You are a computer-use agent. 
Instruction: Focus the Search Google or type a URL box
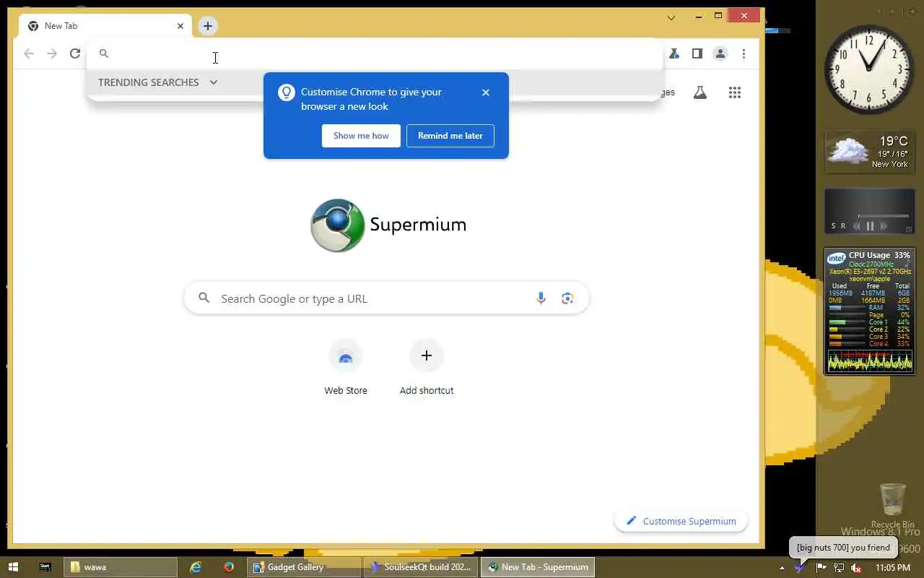(x=387, y=298)
